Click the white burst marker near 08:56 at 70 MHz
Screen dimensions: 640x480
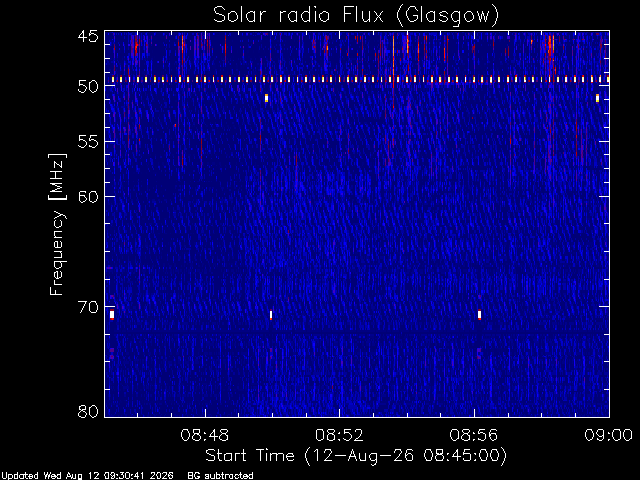[480, 315]
